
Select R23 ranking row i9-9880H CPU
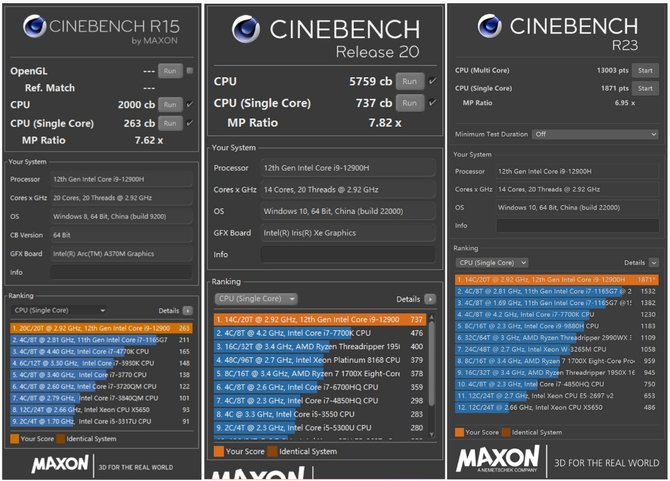point(557,326)
